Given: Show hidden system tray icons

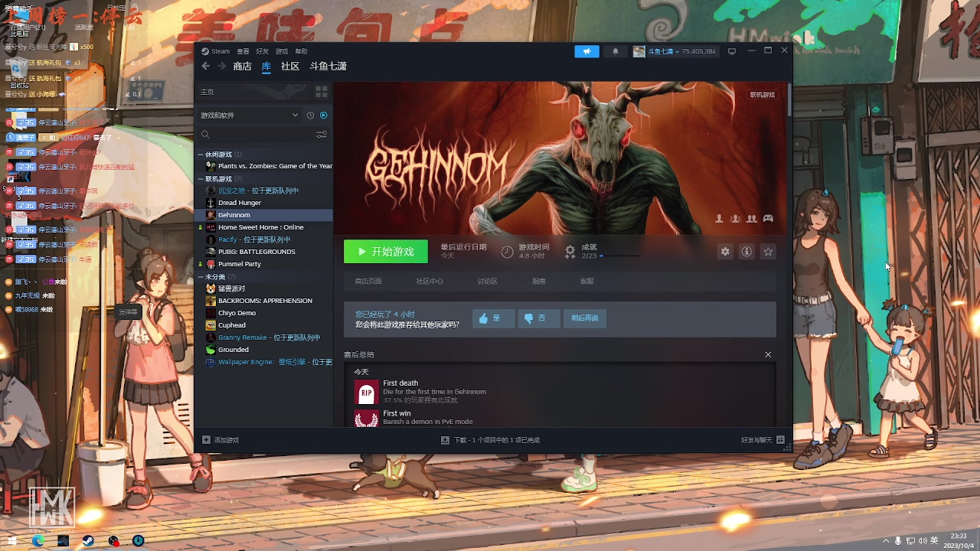Looking at the screenshot, I should pos(886,540).
